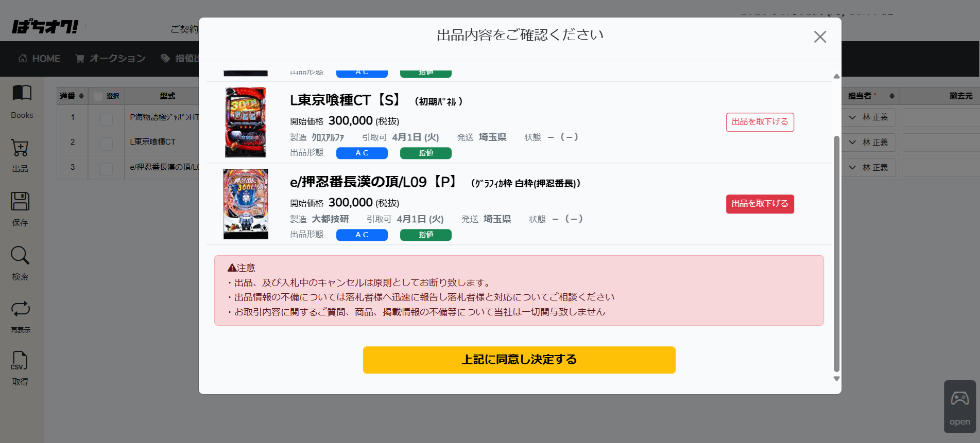This screenshot has width=980, height=443.
Task: Sort by 担当者 column arrows
Action: [892, 96]
